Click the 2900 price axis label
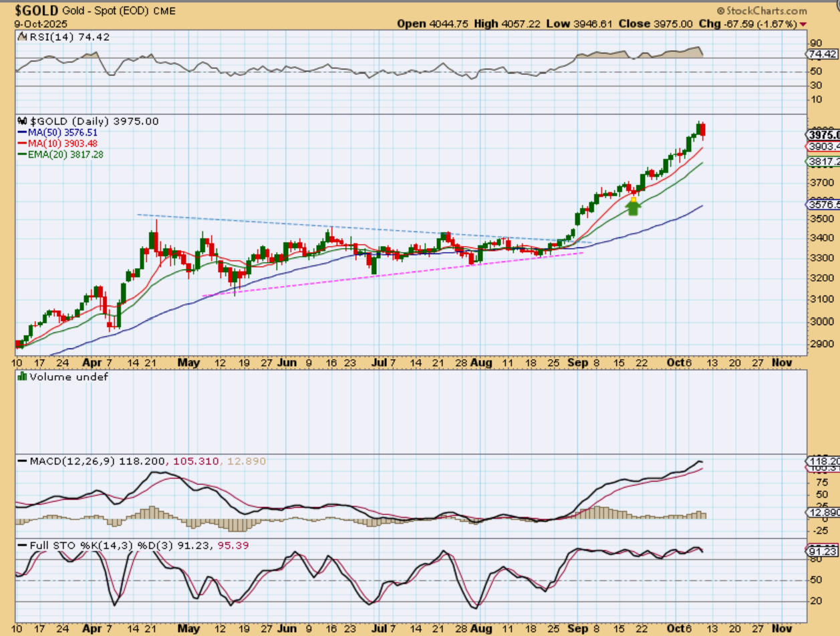The width and height of the screenshot is (840, 636). (x=821, y=344)
